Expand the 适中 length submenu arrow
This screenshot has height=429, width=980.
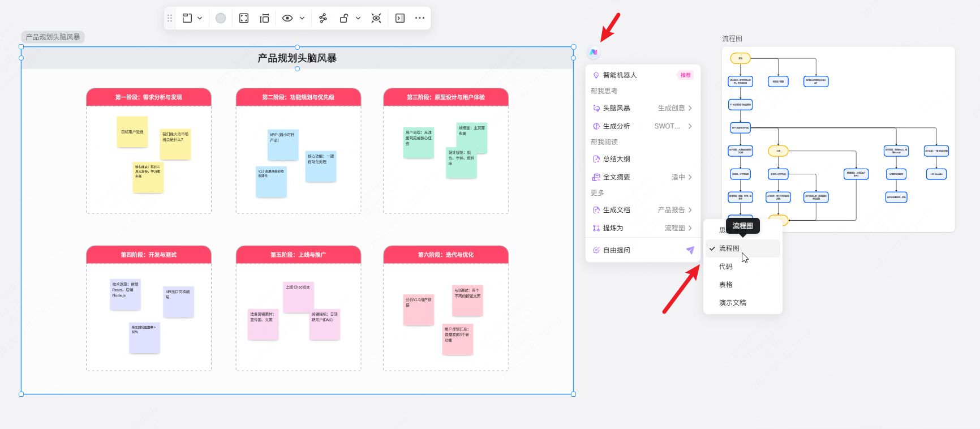coord(690,177)
